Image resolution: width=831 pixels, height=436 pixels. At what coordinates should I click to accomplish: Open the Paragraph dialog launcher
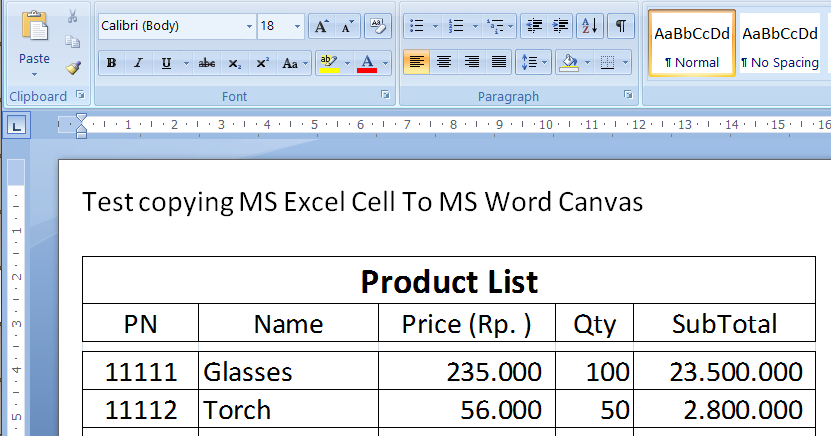(628, 95)
